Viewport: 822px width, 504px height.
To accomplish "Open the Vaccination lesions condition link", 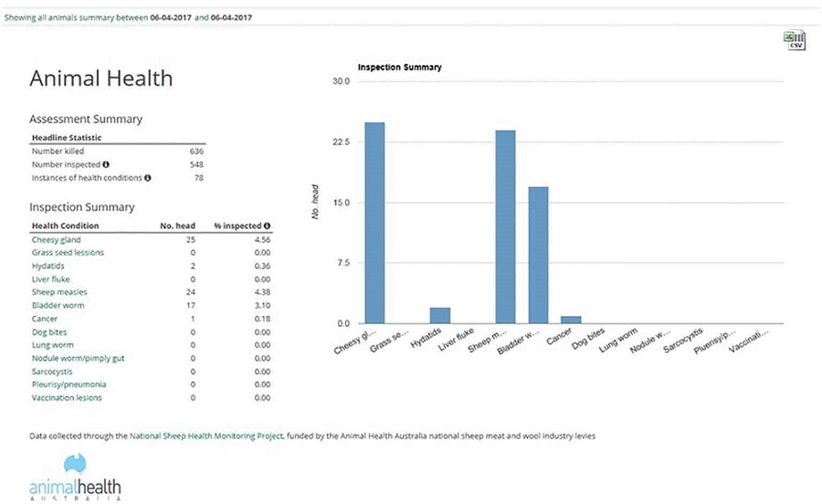I will [67, 398].
